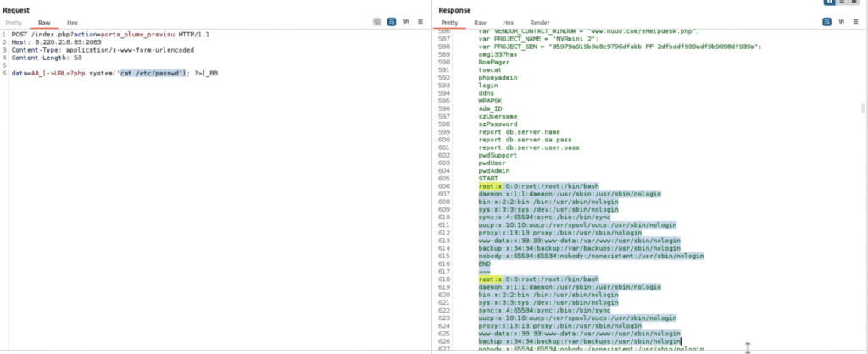This screenshot has height=354, width=868.
Task: Select the combined tabbed layout icon
Action: pyautogui.click(x=854, y=2)
